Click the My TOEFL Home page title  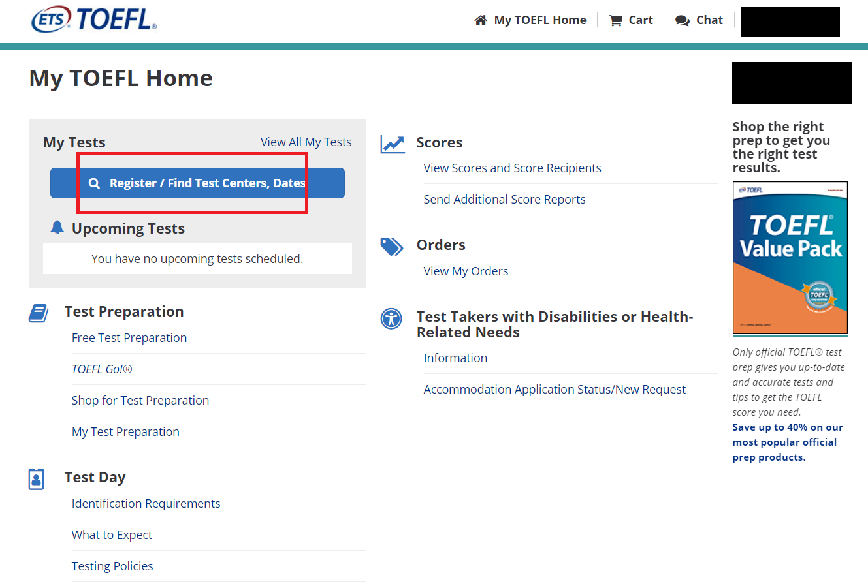[x=121, y=78]
